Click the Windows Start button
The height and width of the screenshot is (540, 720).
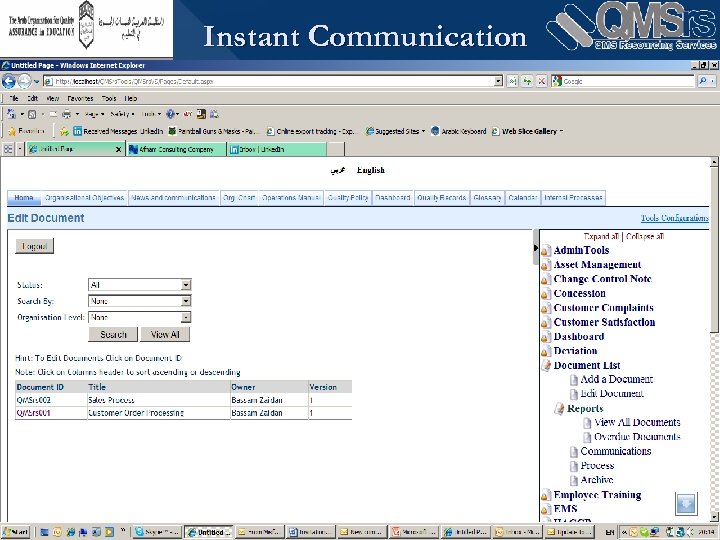(16, 532)
